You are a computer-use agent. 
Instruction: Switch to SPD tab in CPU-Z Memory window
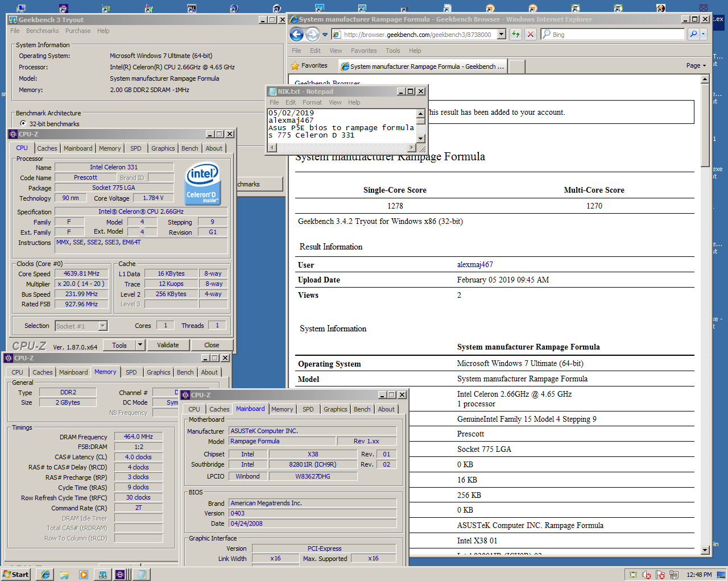click(x=131, y=372)
